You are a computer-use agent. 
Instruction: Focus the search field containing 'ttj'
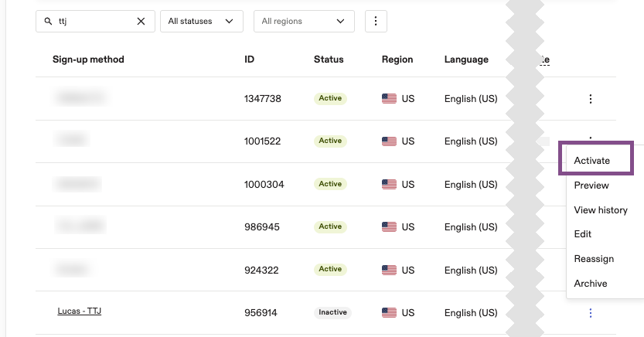[95, 22]
